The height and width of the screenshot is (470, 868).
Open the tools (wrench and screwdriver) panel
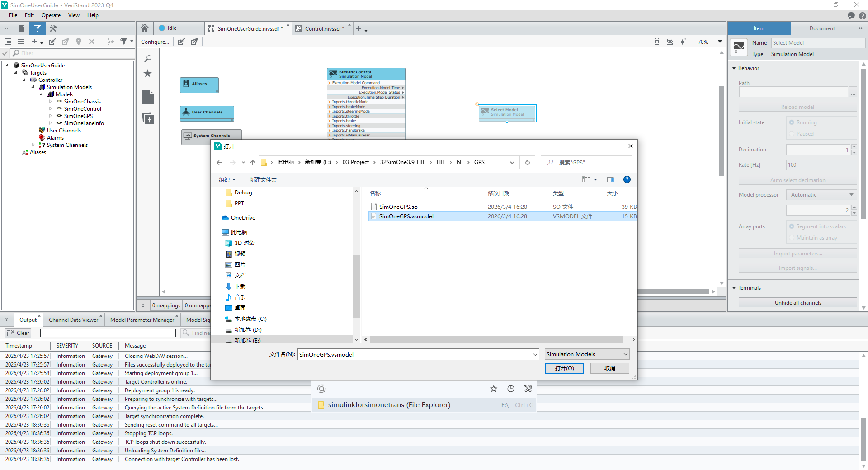point(53,28)
